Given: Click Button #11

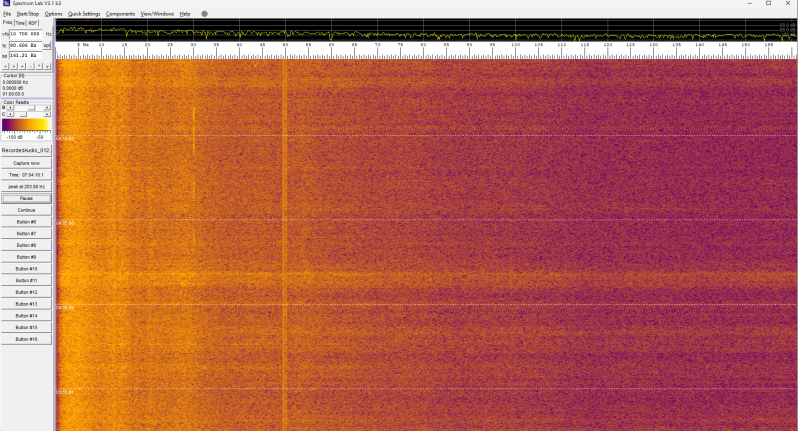Looking at the screenshot, I should (26, 280).
